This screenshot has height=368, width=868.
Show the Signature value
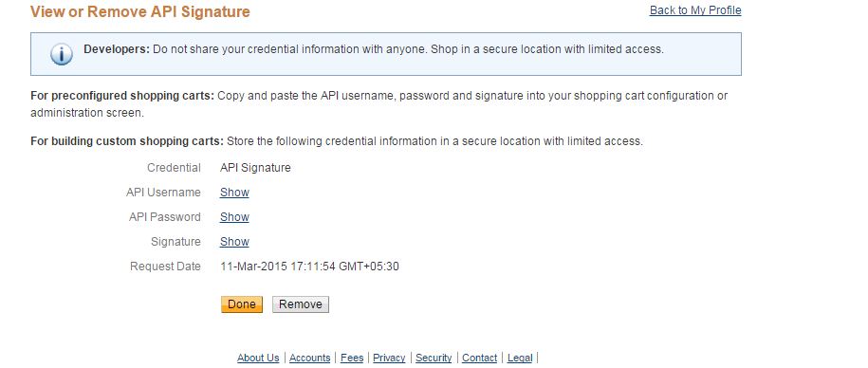234,242
